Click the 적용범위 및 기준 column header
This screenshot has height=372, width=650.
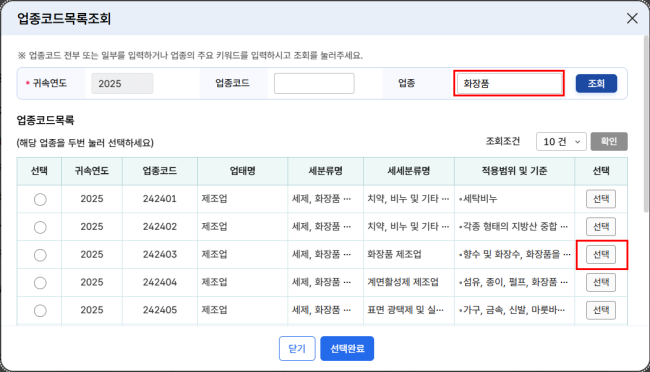click(514, 171)
